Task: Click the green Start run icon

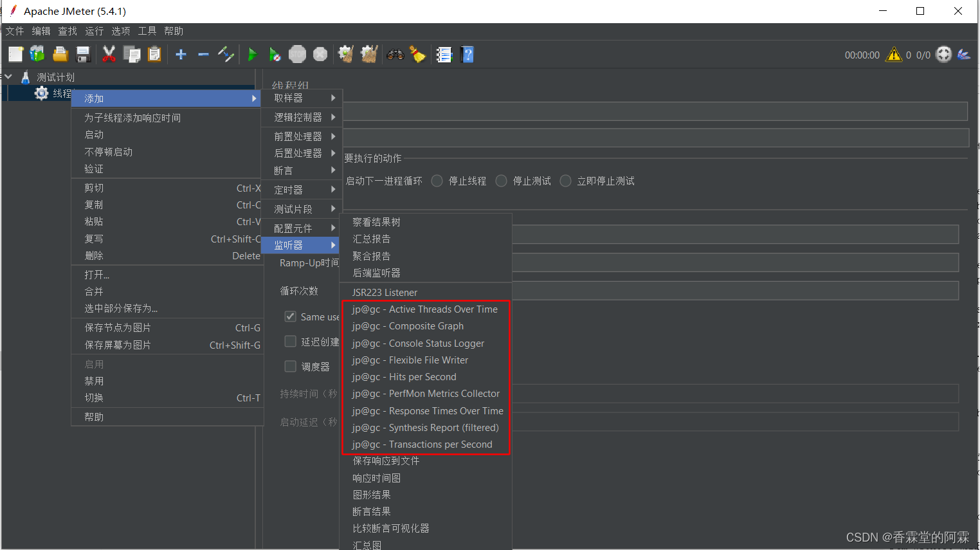Action: click(252, 55)
